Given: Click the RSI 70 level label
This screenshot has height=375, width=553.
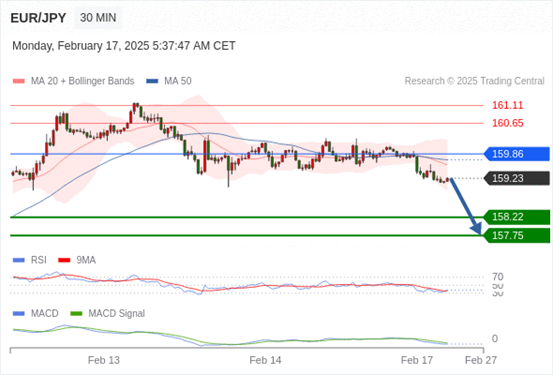Looking at the screenshot, I should 498,277.
